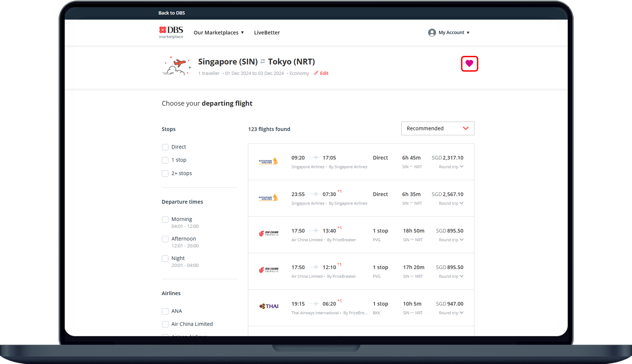
Task: Click the '123 flights found' text
Action: pyautogui.click(x=269, y=129)
